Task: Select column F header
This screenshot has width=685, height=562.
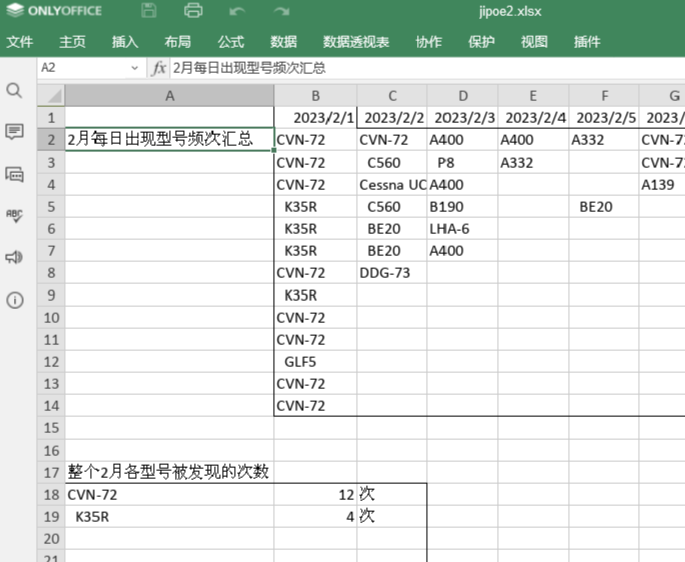Action: pyautogui.click(x=604, y=96)
